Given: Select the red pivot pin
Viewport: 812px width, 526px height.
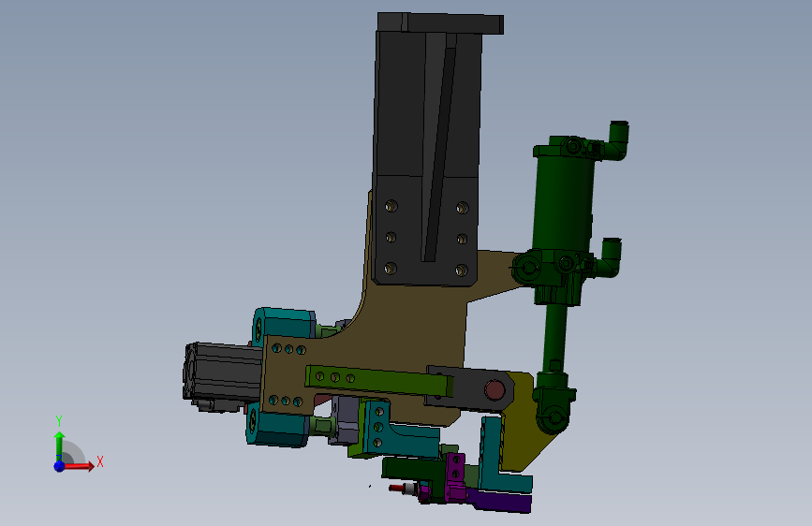Looking at the screenshot, I should click(x=494, y=390).
